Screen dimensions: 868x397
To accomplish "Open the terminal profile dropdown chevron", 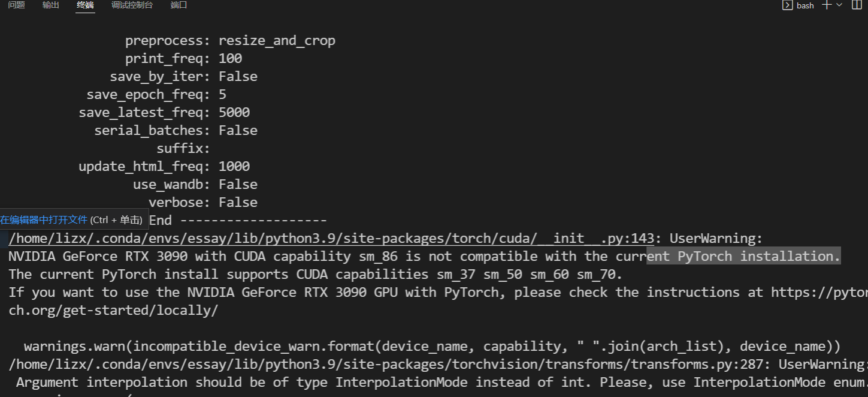I will [x=839, y=5].
